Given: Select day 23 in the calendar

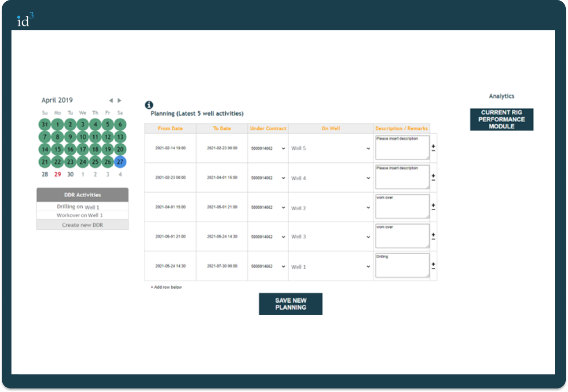Looking at the screenshot, I should [x=70, y=162].
